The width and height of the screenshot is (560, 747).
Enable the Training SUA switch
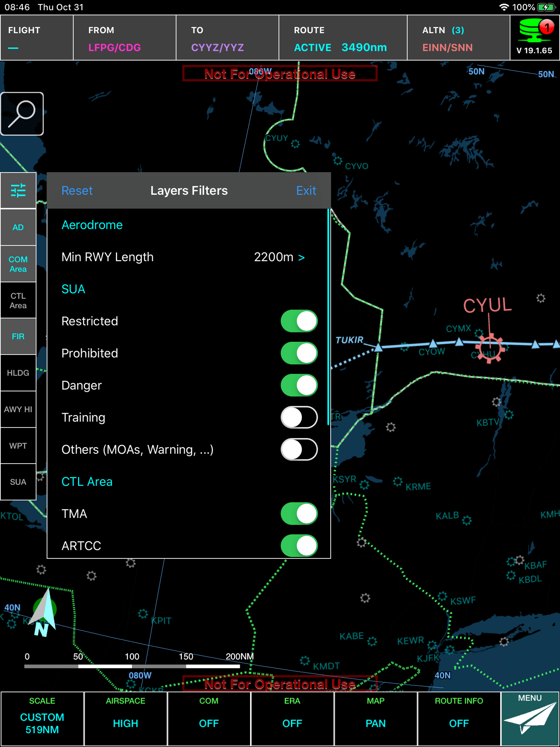tap(299, 418)
